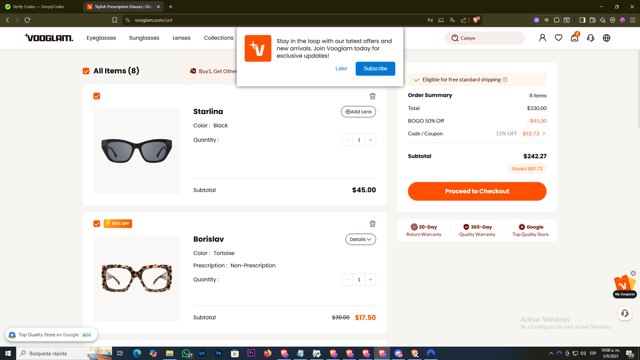The width and height of the screenshot is (640, 360).
Task: Uncheck the Starlina item checkbox
Action: tap(97, 96)
